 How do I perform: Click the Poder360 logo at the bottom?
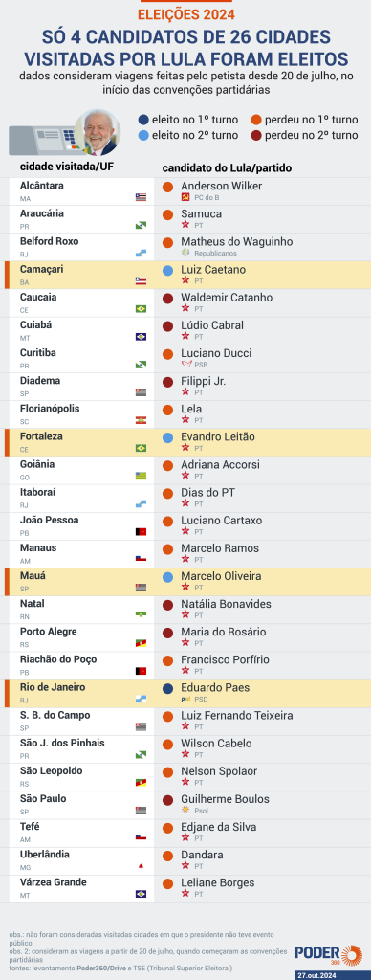(329, 954)
